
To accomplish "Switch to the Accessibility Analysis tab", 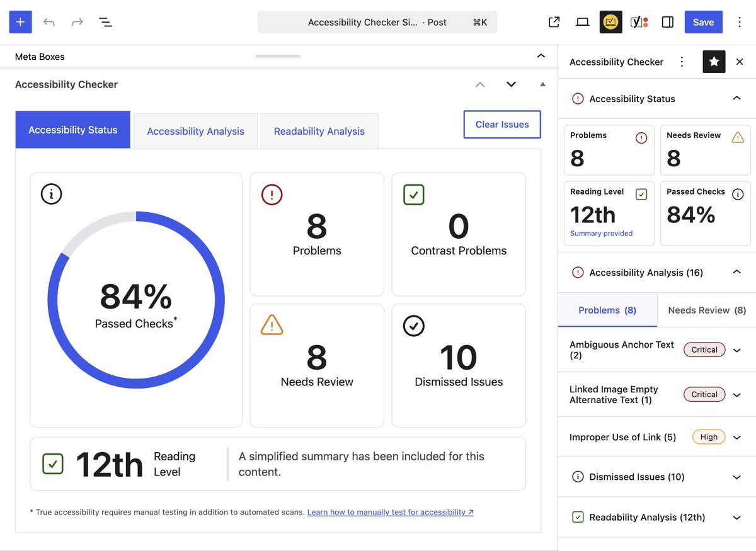I will point(195,131).
